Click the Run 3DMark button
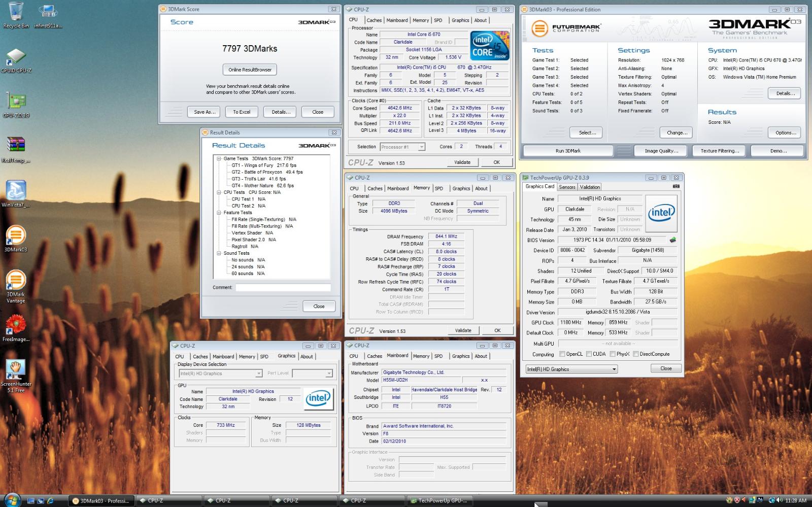The width and height of the screenshot is (812, 507). [568, 151]
